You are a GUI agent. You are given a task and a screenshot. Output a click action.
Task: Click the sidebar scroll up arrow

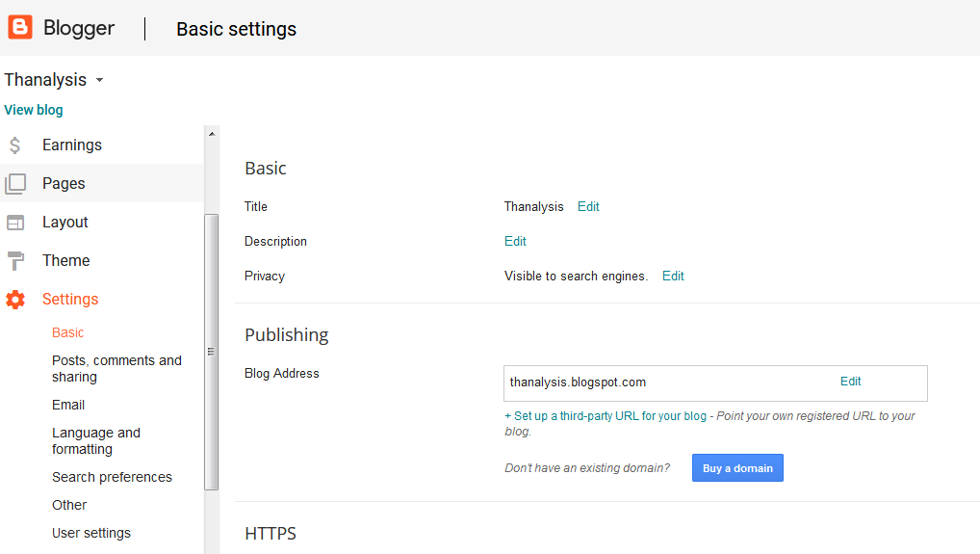pos(212,134)
